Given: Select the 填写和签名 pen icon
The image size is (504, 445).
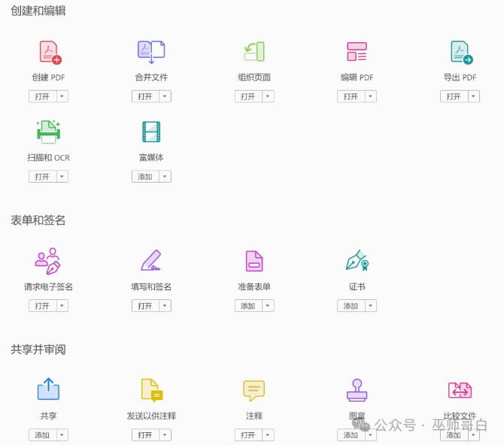Looking at the screenshot, I should [x=150, y=260].
